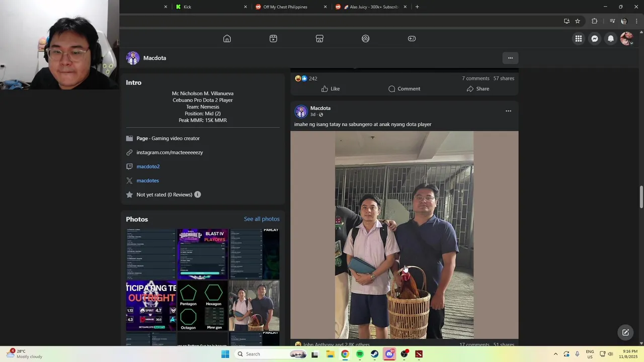644x362 pixels.
Task: Open the weather widget showing 28°C
Action: pos(25,354)
